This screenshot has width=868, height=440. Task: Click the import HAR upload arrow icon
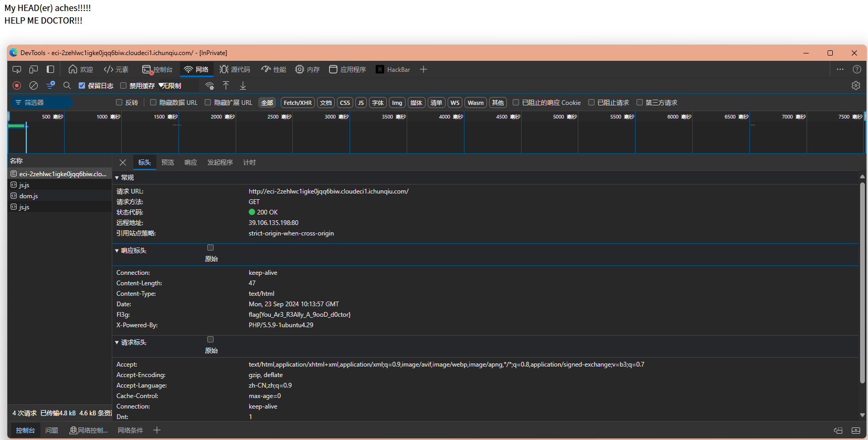(x=226, y=85)
